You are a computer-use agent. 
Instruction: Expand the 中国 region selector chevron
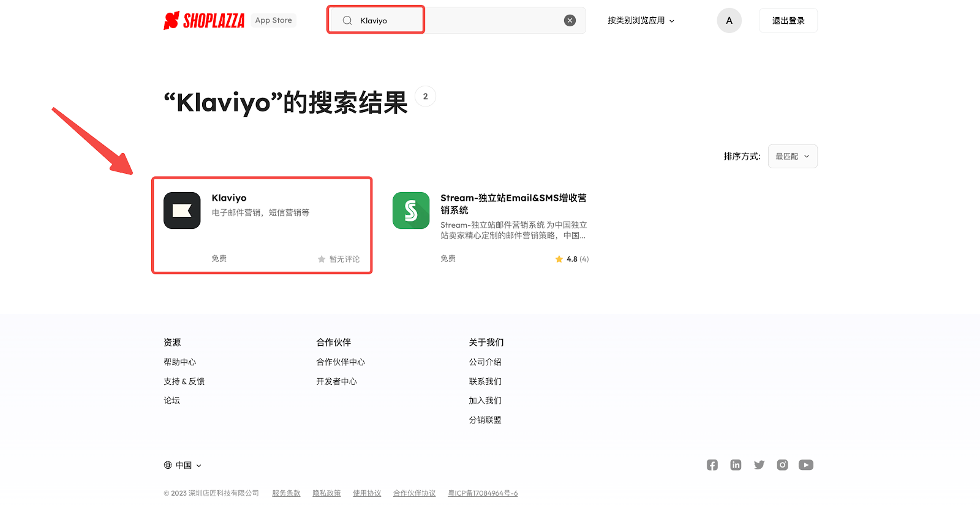coord(198,466)
